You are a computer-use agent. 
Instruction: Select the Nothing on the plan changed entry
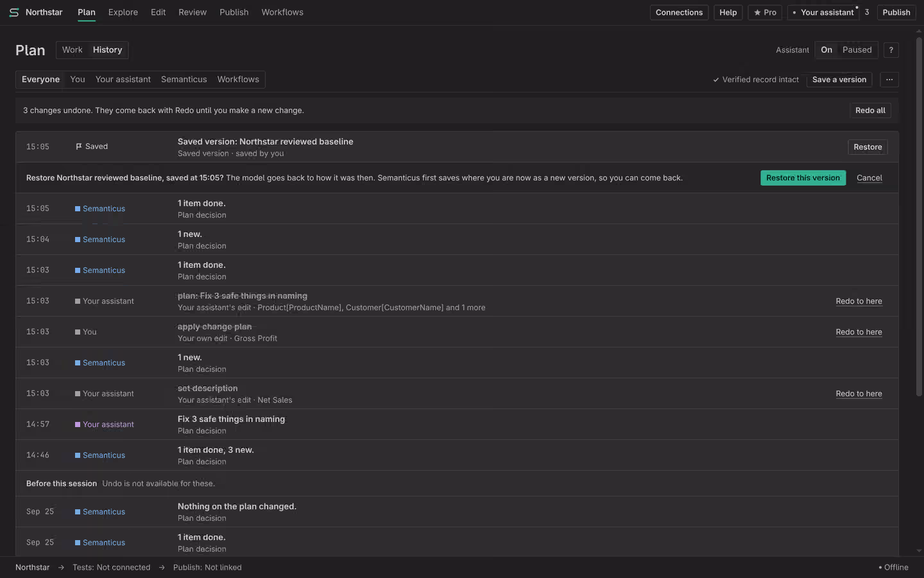coord(457,512)
